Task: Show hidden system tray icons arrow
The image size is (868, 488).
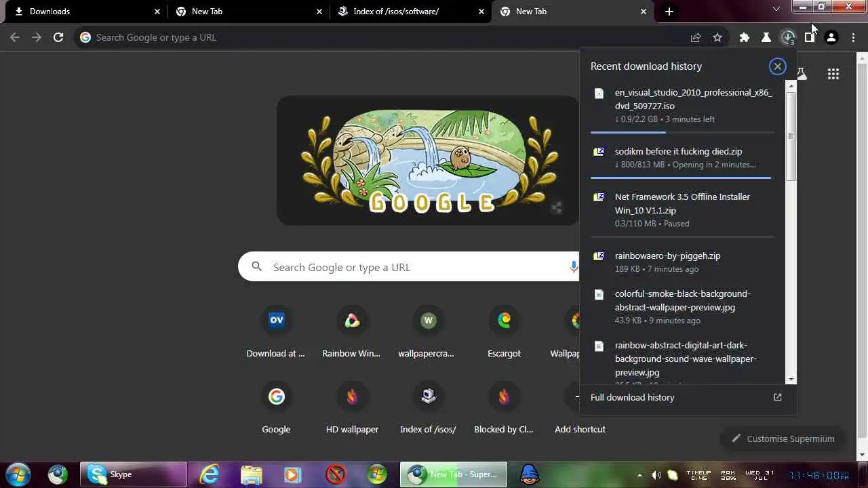Action: 639,474
